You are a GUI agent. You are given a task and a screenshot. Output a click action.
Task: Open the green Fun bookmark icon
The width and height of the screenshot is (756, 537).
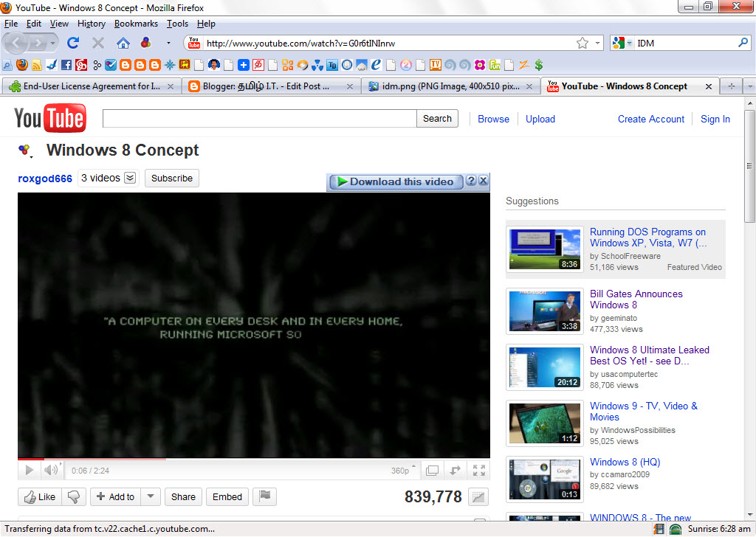click(495, 65)
